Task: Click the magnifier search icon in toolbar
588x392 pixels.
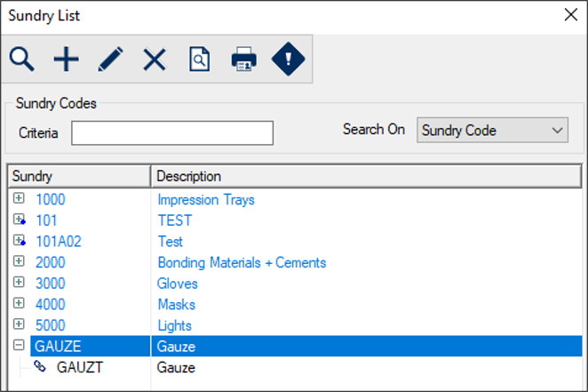Action: point(22,59)
